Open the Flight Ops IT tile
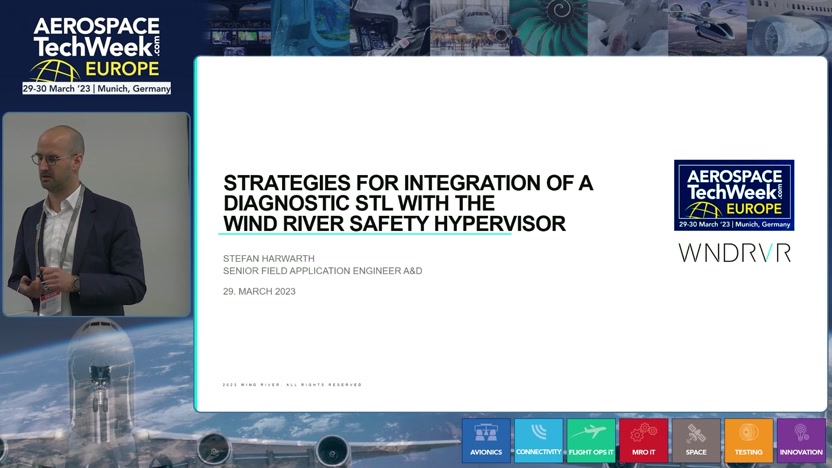Viewport: 832px width, 468px height. click(x=591, y=440)
